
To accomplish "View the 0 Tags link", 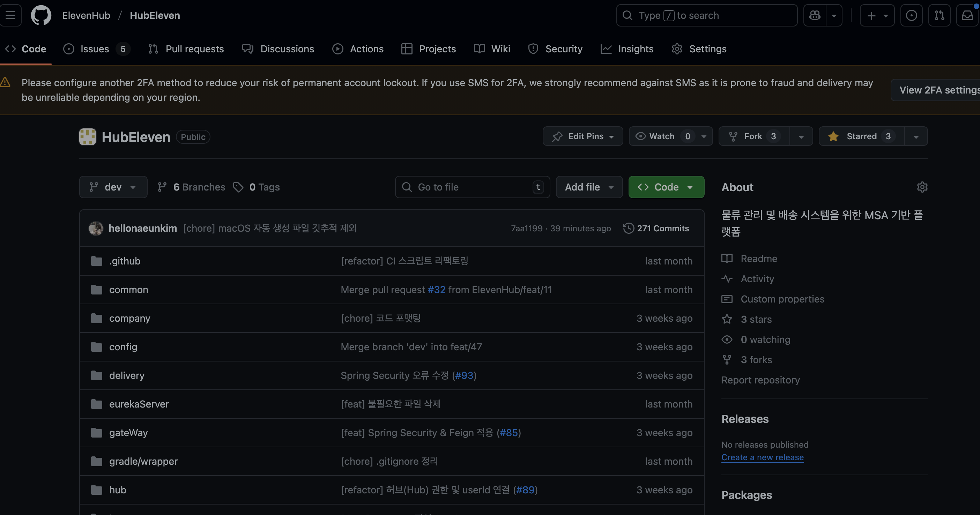I will 257,187.
